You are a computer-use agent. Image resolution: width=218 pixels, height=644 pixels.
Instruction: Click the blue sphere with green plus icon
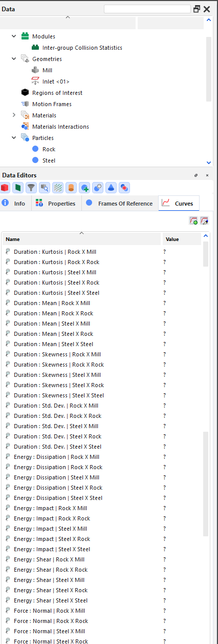pos(85,188)
